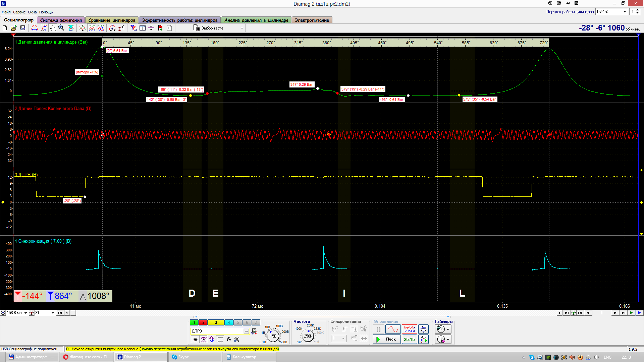Screen dimensions: 644x362
Task: Open the fx math function icon
Action: 229,339
